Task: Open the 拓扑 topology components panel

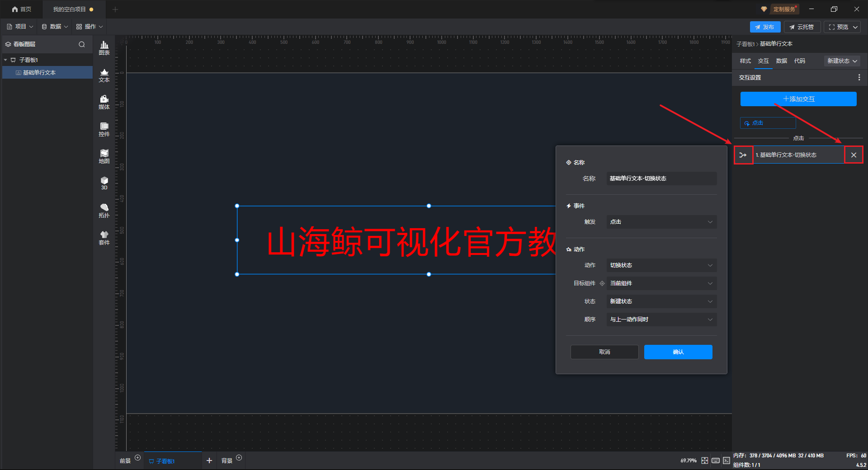Action: [104, 211]
